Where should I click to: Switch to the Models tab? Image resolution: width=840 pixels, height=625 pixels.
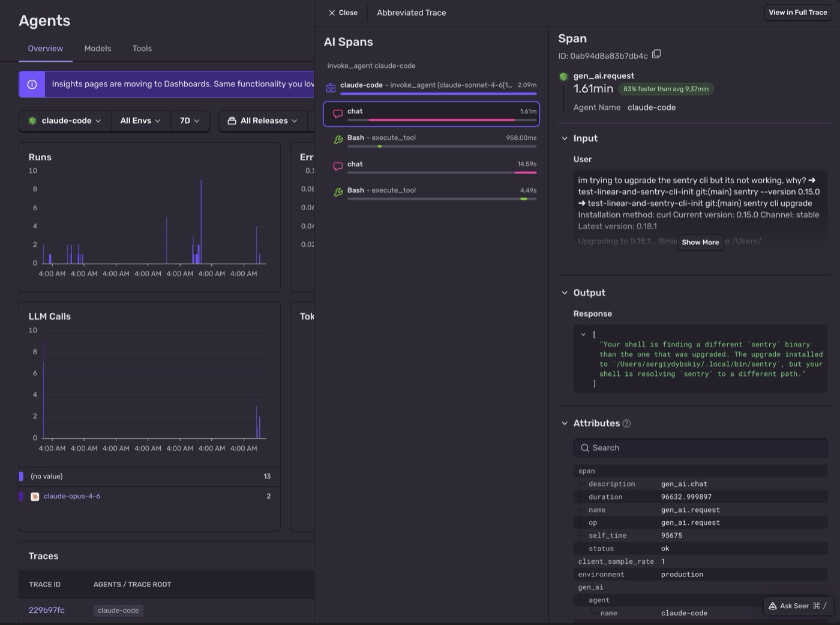[97, 49]
